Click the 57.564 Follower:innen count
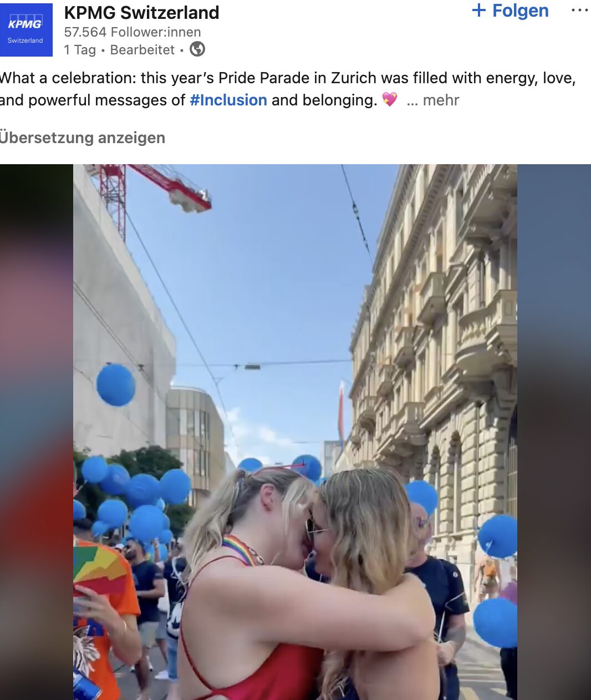 [133, 32]
